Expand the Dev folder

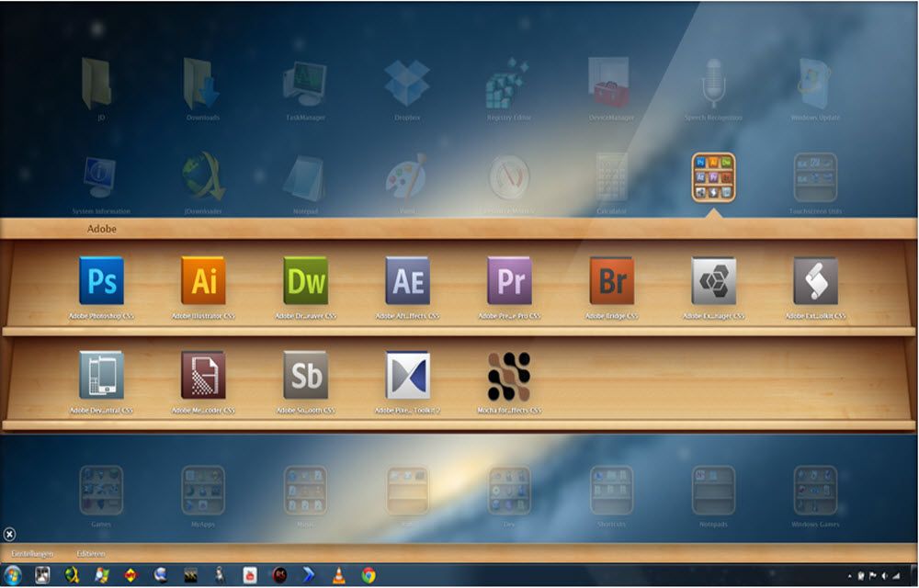[x=509, y=491]
